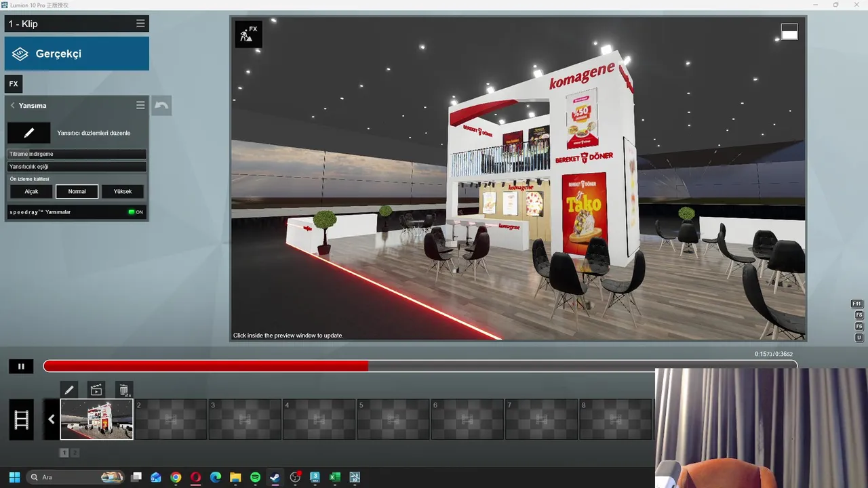Click the left arrow beside clip thumbnails
The width and height of the screenshot is (868, 488).
51,420
